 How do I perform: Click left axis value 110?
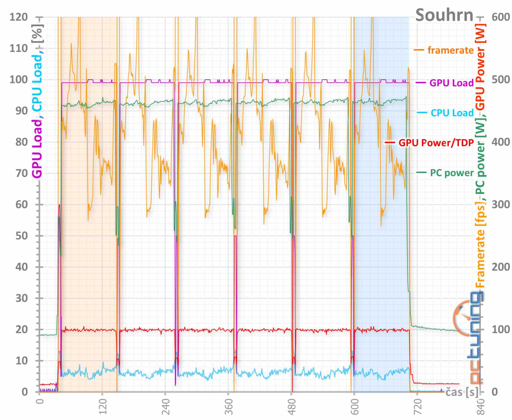click(x=19, y=48)
